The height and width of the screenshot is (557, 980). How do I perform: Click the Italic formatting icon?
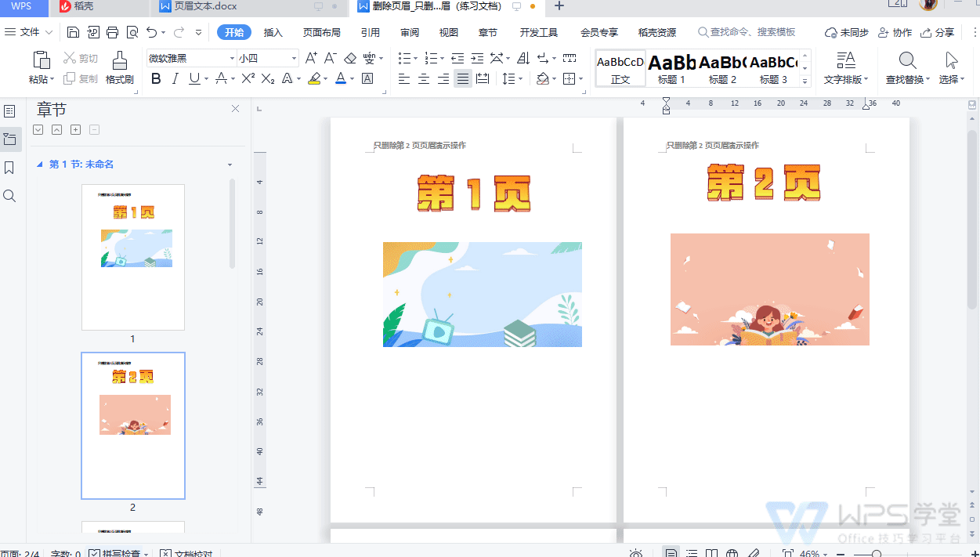175,78
